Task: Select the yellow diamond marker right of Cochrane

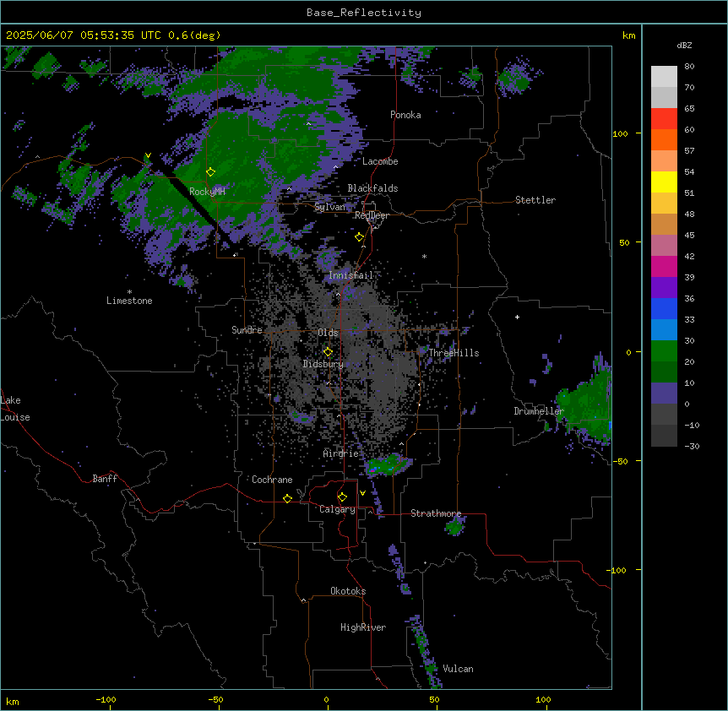Action: tap(287, 498)
